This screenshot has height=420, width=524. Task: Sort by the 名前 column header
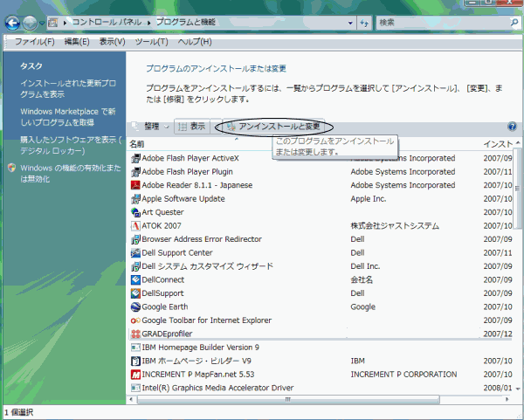pos(137,144)
